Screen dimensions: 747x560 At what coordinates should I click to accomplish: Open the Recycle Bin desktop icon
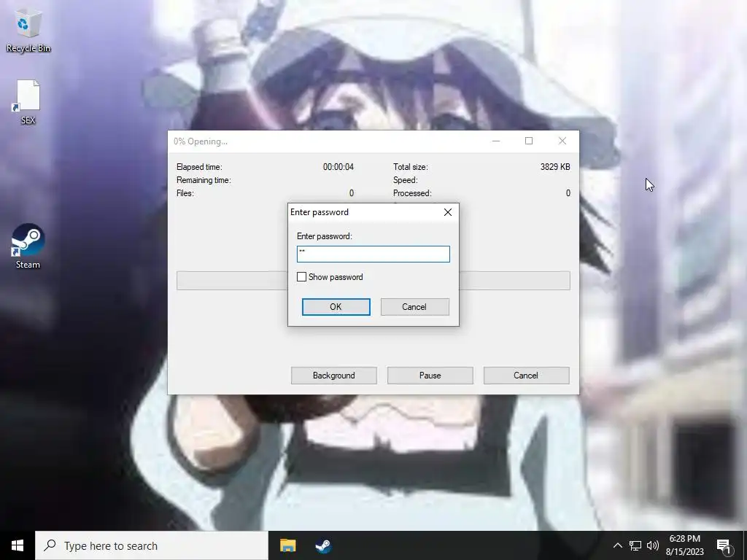click(28, 32)
